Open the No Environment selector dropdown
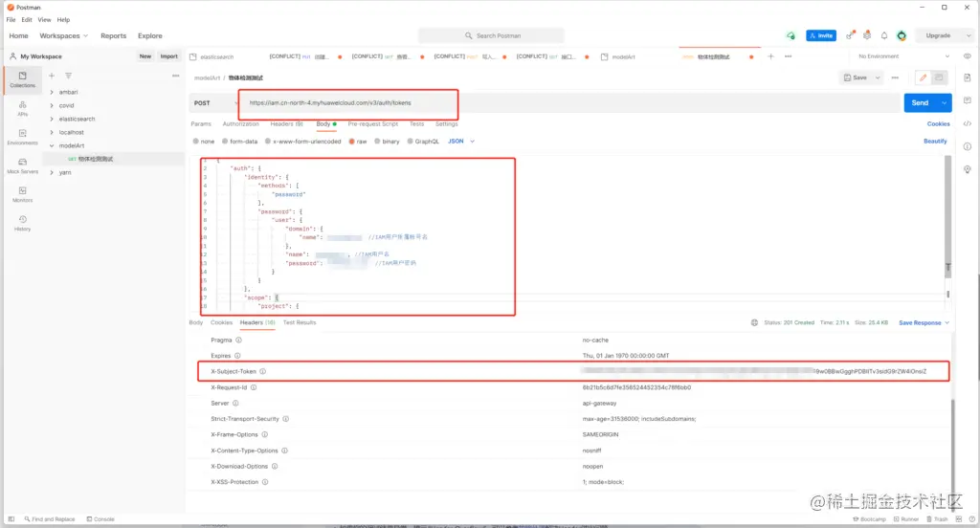Viewport: 980px width, 528px height. coord(903,56)
